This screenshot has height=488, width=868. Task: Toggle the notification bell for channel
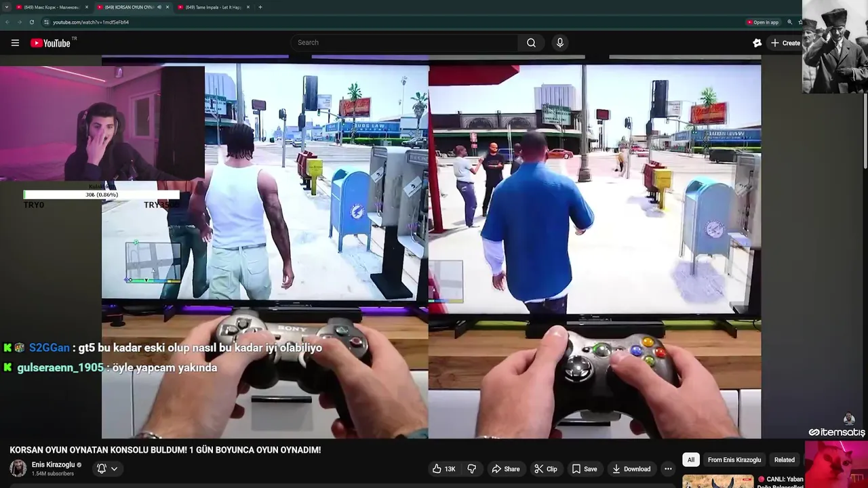(x=102, y=468)
